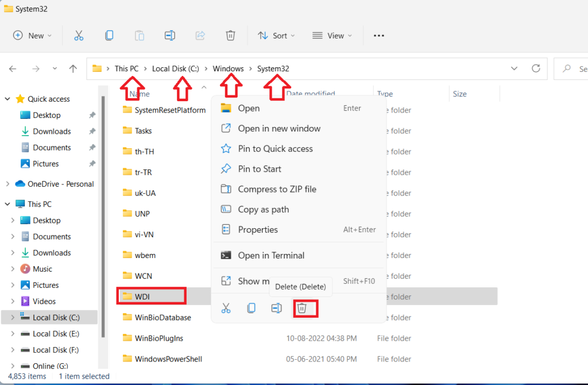Expand the OneDrive - Personal tree node
Screen dimensions: 588x385
[7, 184]
